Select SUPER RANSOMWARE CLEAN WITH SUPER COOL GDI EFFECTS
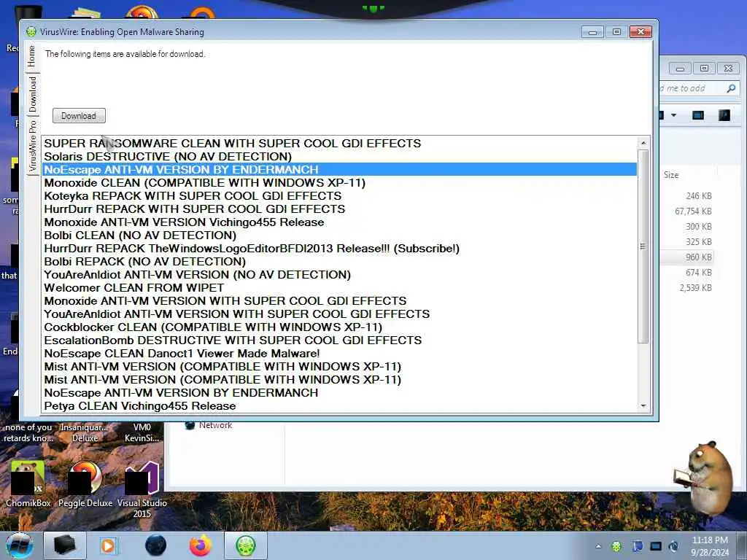Screen dimensions: 747x560 (339, 144)
